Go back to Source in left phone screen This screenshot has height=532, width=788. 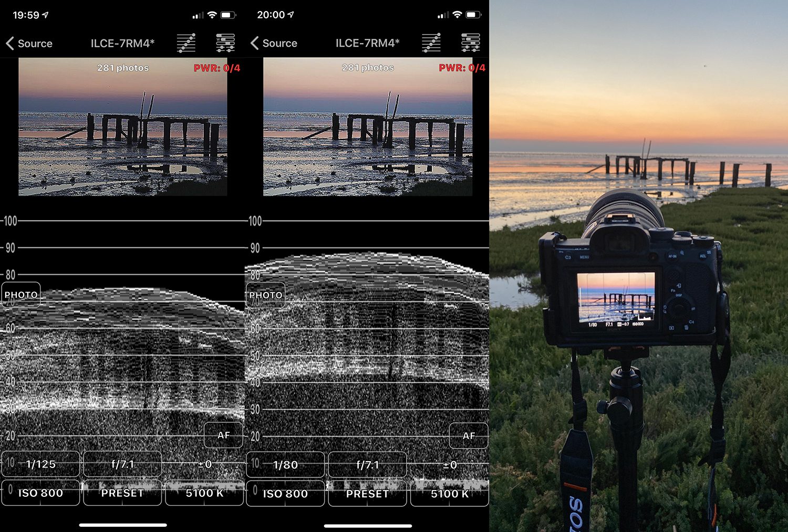tap(29, 44)
